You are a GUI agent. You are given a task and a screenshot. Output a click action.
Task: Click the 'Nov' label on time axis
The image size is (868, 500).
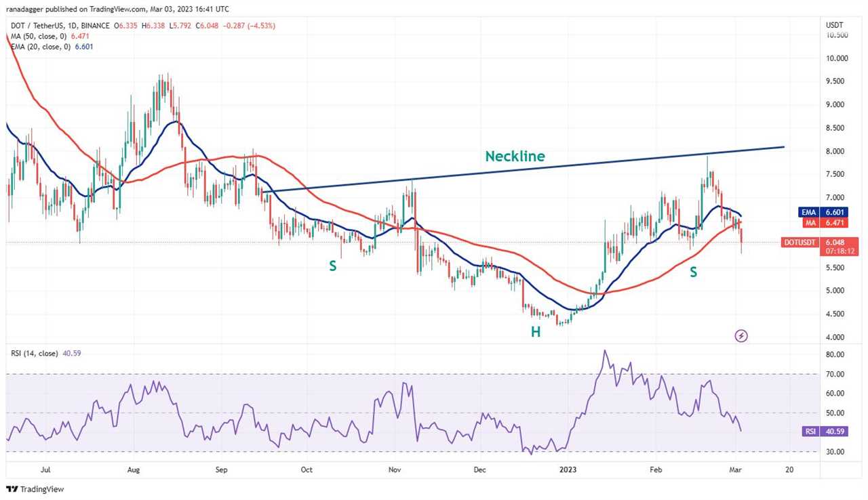pyautogui.click(x=394, y=469)
